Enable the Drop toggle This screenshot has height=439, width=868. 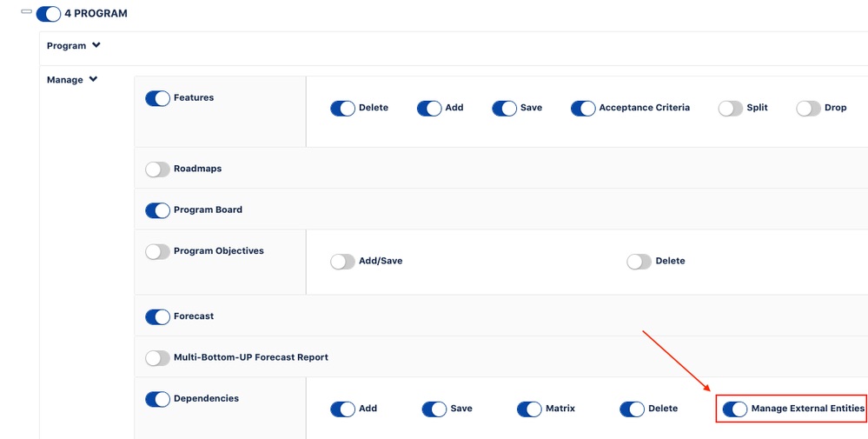pos(808,109)
